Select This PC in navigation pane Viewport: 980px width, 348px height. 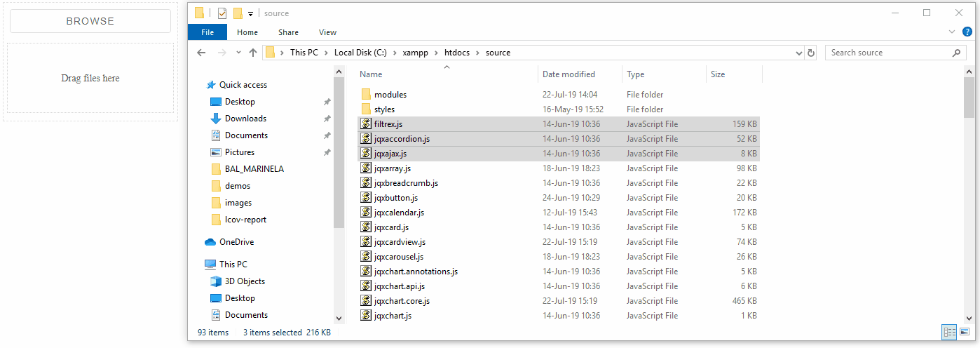tap(233, 265)
